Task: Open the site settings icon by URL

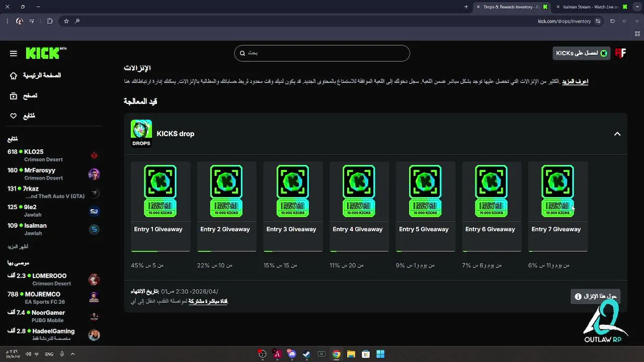Action: click(598, 21)
